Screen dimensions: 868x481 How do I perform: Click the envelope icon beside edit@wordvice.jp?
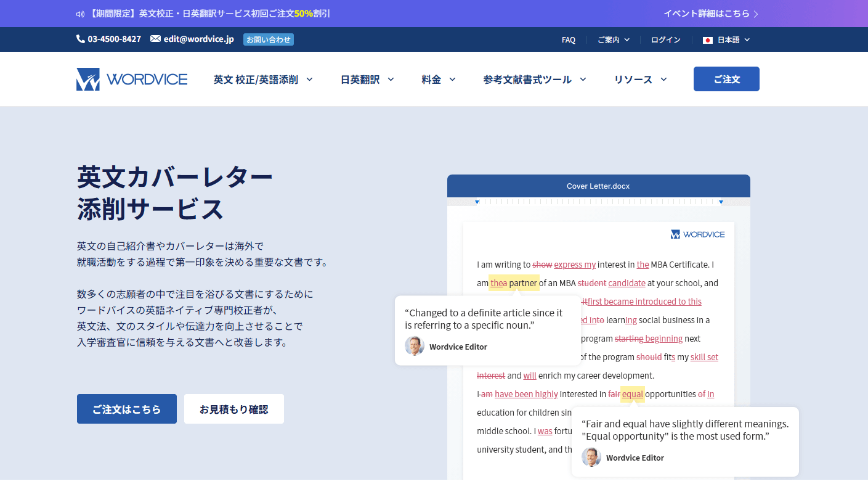coord(155,39)
